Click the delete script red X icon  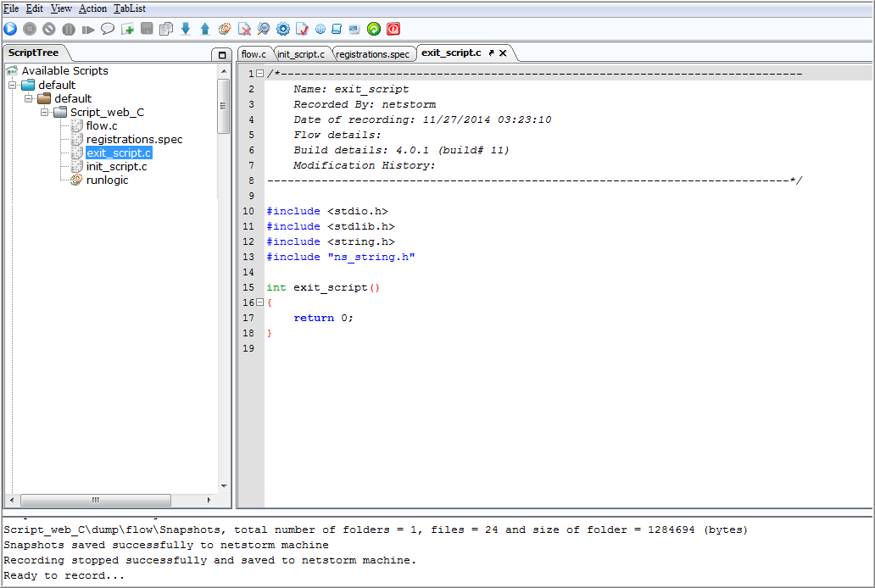(x=244, y=29)
